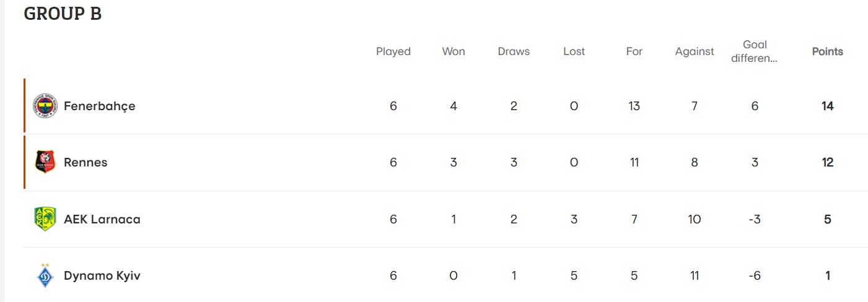Select the AEK Larnaca team name
Image resolution: width=868 pixels, height=302 pixels.
102,220
